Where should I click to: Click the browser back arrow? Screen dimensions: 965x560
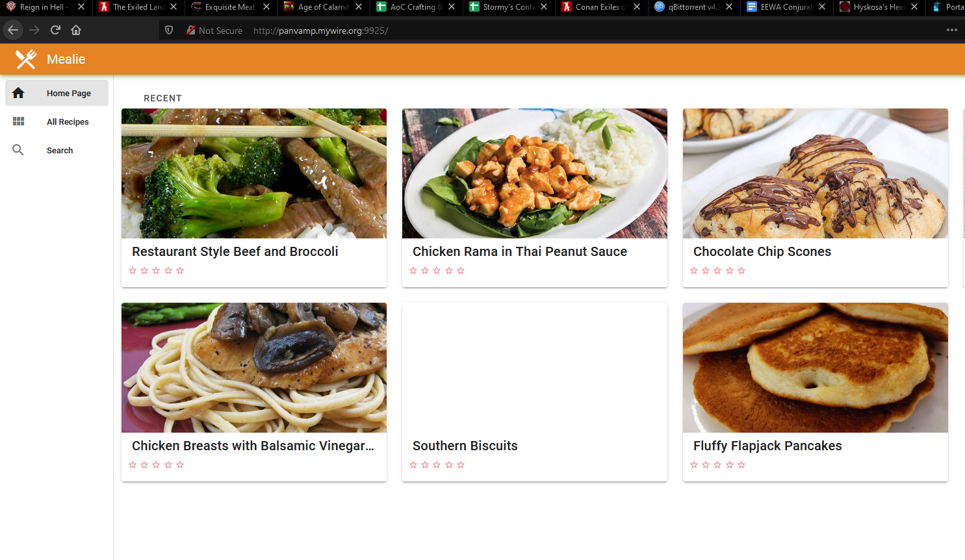pyautogui.click(x=13, y=30)
